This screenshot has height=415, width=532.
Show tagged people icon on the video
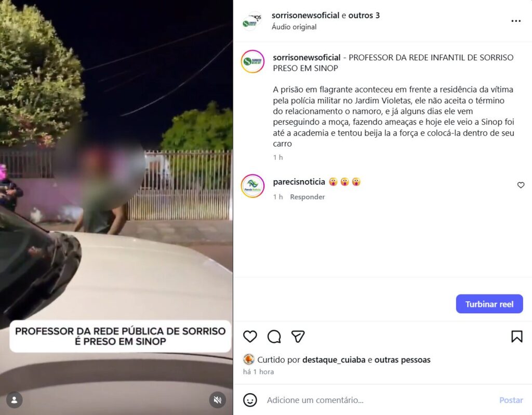[14, 400]
